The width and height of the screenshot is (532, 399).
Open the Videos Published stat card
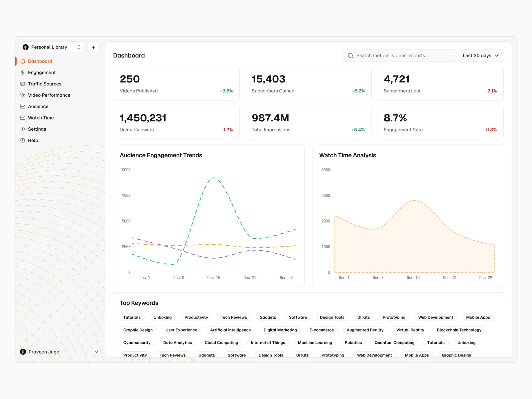click(x=176, y=83)
